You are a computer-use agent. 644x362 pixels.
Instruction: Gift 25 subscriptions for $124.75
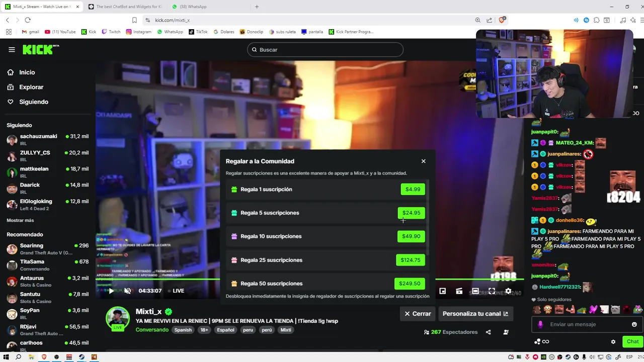click(x=410, y=260)
